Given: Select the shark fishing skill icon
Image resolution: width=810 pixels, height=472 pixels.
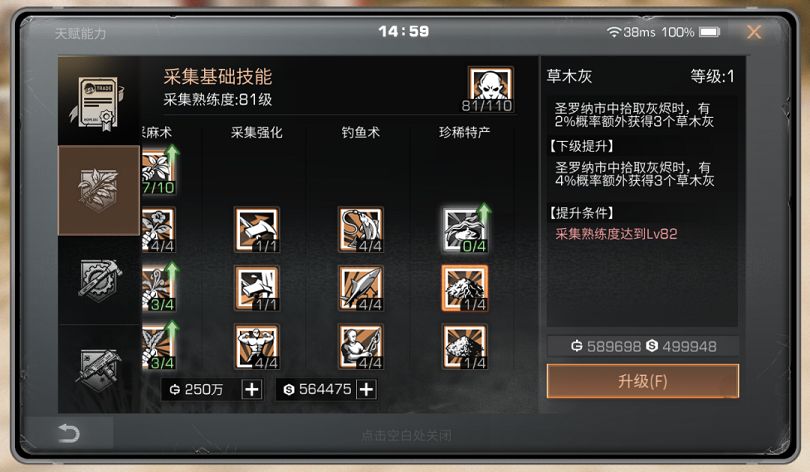Looking at the screenshot, I should coord(361,288).
